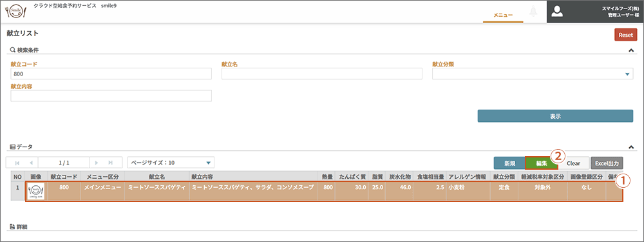Focus the 献立名 input field
644x242 pixels.
coord(322,74)
